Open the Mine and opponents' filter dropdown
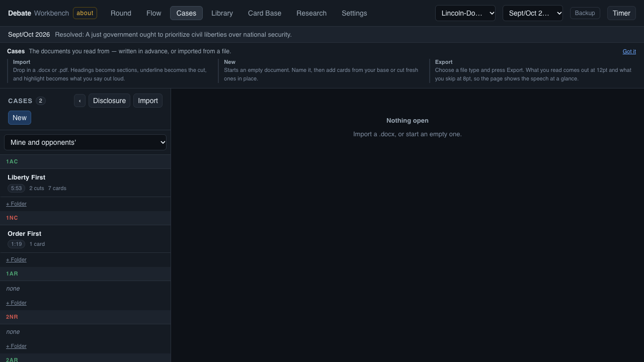Image resolution: width=644 pixels, height=362 pixels. (85, 142)
